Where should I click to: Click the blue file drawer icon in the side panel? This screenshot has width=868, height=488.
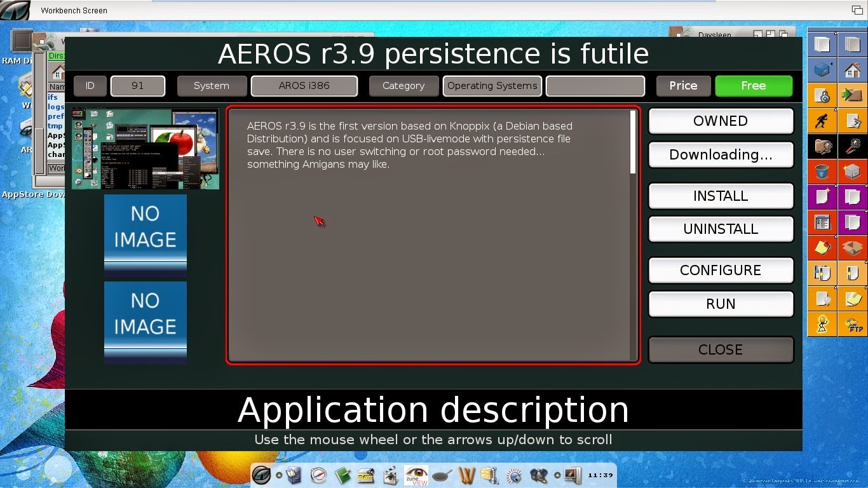click(822, 69)
